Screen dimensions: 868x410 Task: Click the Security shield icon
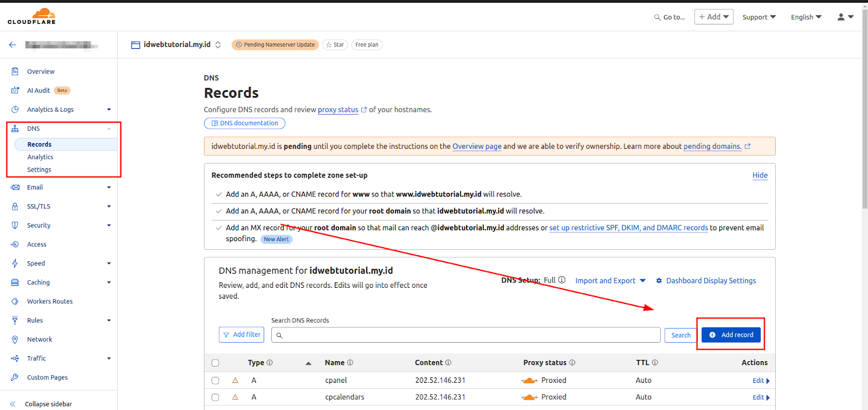click(15, 225)
